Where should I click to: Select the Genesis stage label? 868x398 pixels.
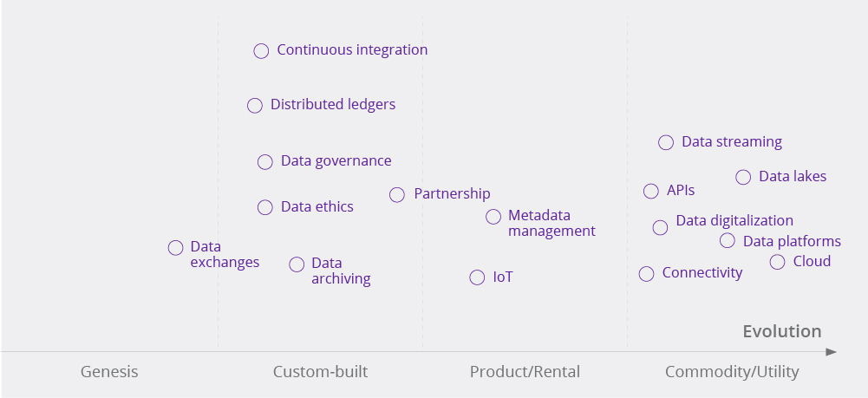pos(109,372)
